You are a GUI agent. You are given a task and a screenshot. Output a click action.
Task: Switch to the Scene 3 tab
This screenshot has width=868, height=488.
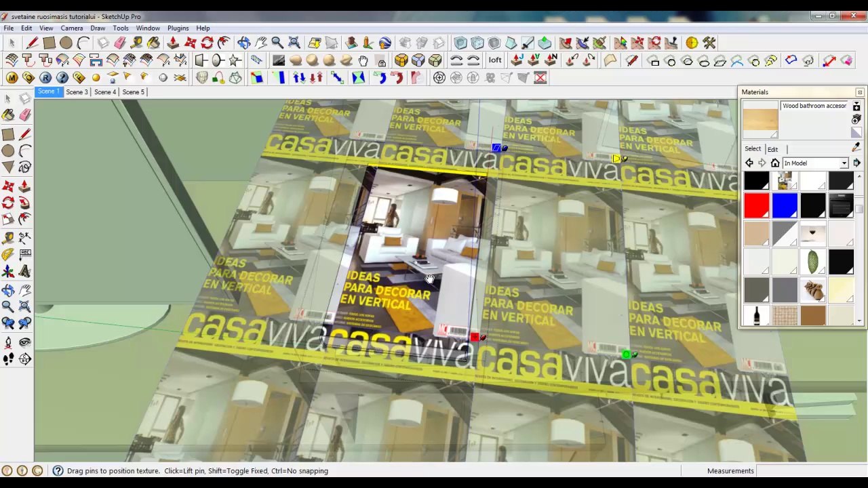click(x=77, y=92)
